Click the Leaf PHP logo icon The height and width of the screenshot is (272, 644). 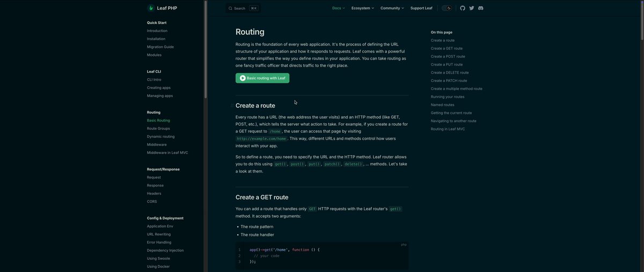point(151,8)
